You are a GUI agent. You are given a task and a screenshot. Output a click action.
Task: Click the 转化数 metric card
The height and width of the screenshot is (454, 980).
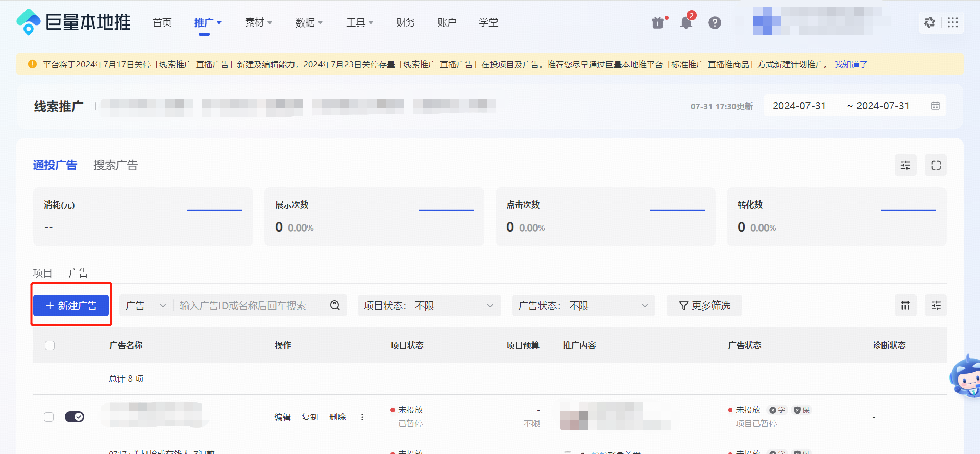tap(837, 217)
